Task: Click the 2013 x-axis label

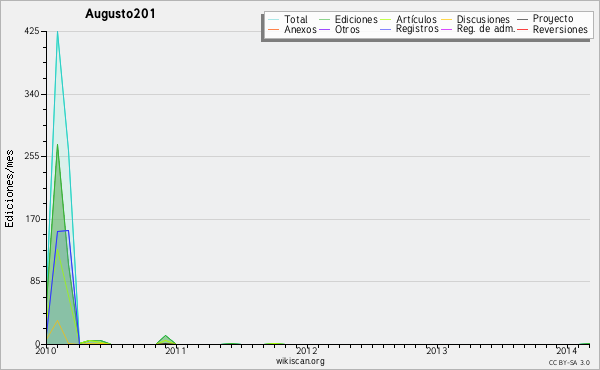Action: tap(437, 350)
